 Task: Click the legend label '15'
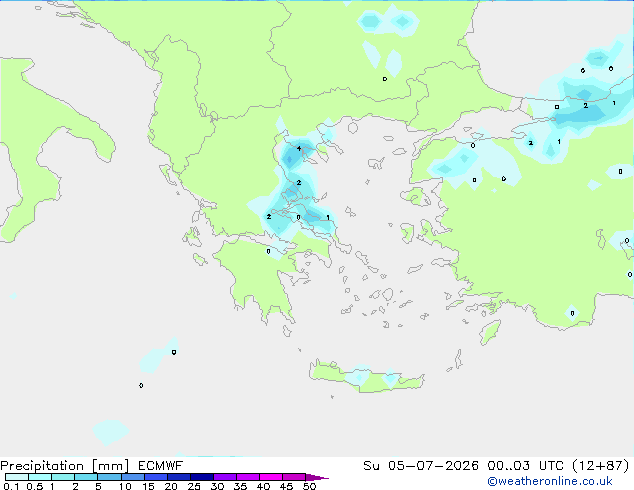[148, 486]
